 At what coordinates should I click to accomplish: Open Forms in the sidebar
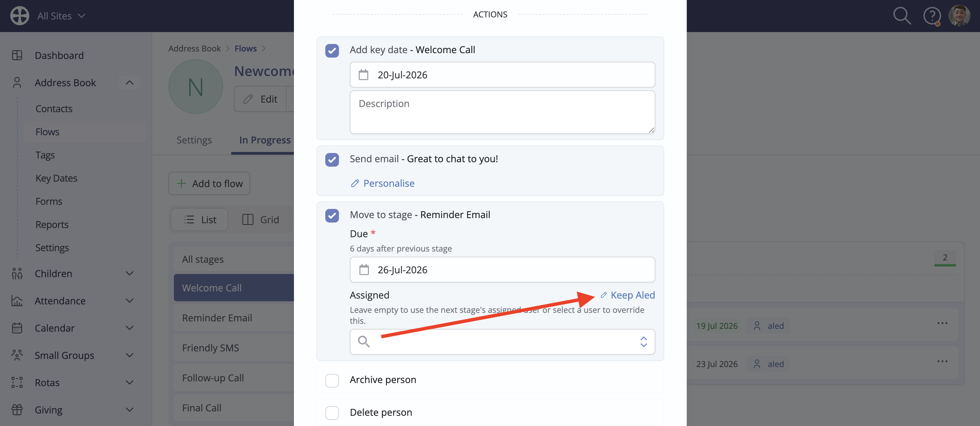click(49, 201)
